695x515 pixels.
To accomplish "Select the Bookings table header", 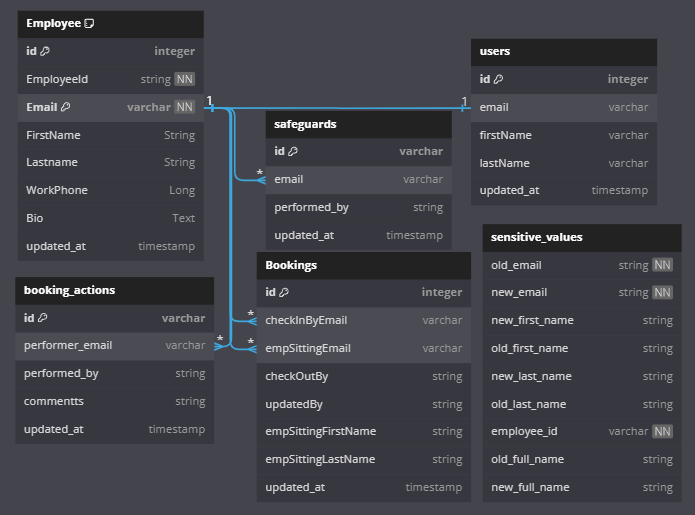I will coord(364,265).
